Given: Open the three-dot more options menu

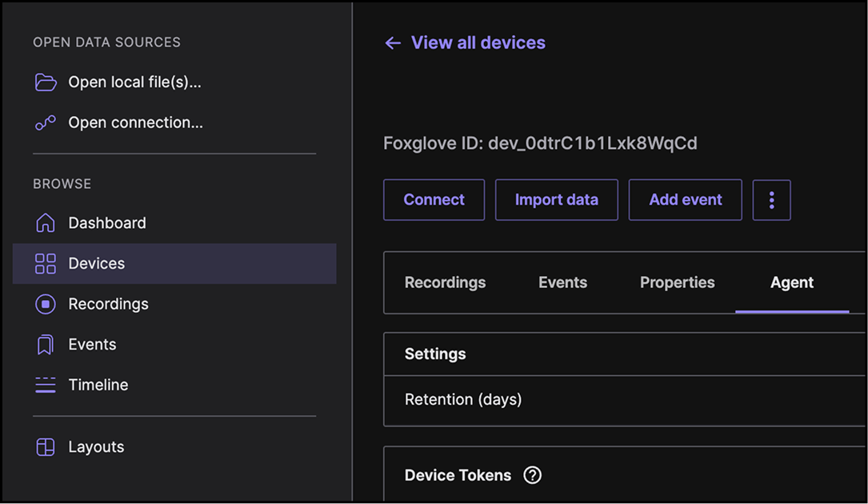Looking at the screenshot, I should tap(771, 200).
